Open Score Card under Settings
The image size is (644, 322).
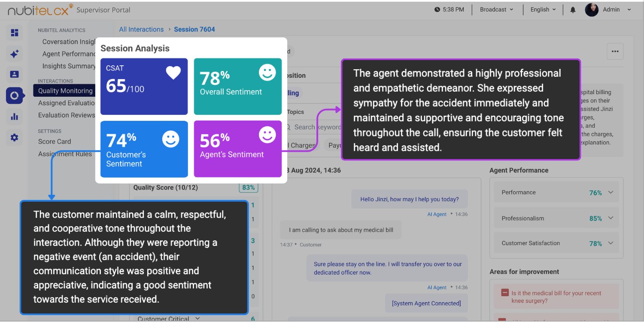pyautogui.click(x=55, y=141)
